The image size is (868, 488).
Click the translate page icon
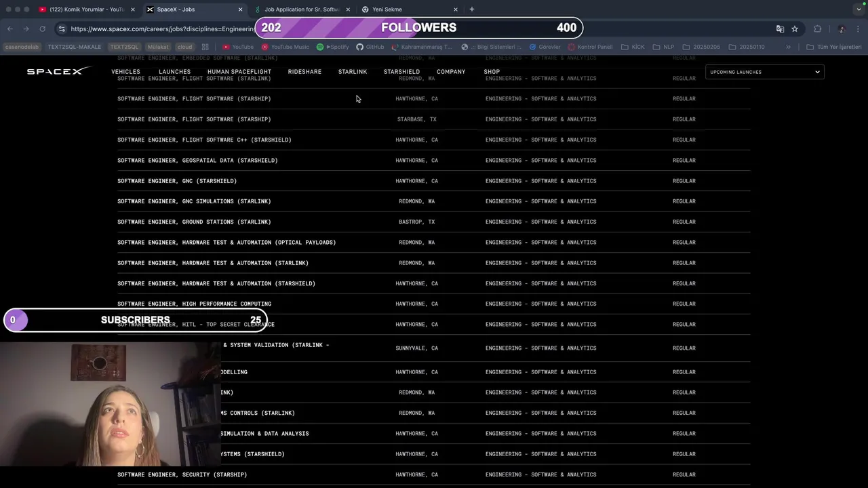pos(780,28)
